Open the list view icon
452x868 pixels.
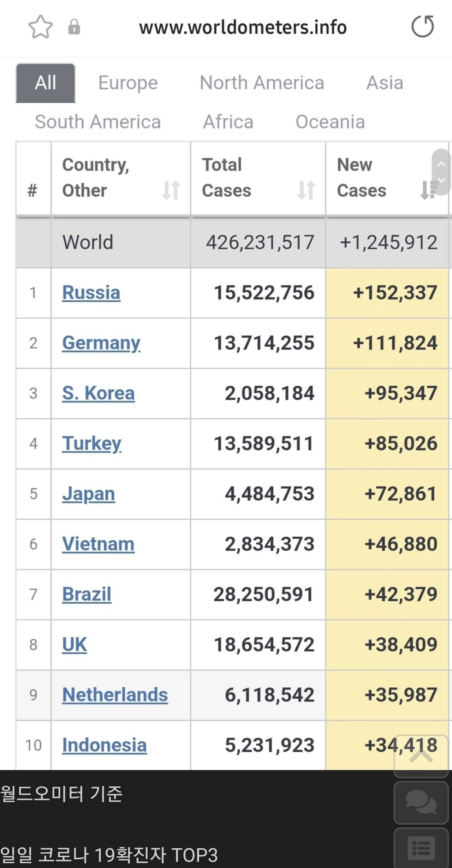click(x=421, y=848)
